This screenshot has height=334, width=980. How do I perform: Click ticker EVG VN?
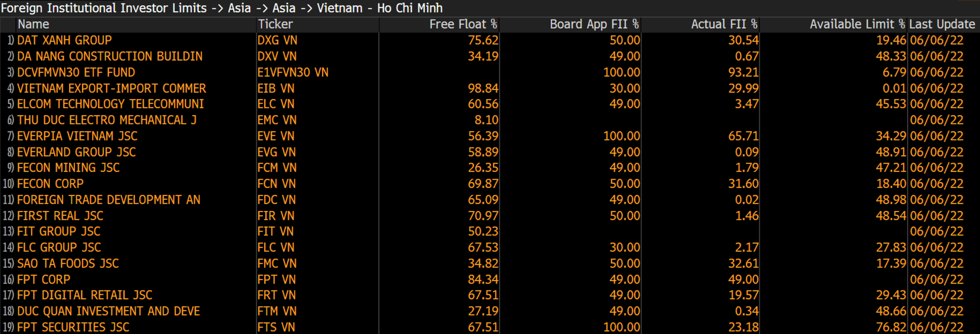276,152
